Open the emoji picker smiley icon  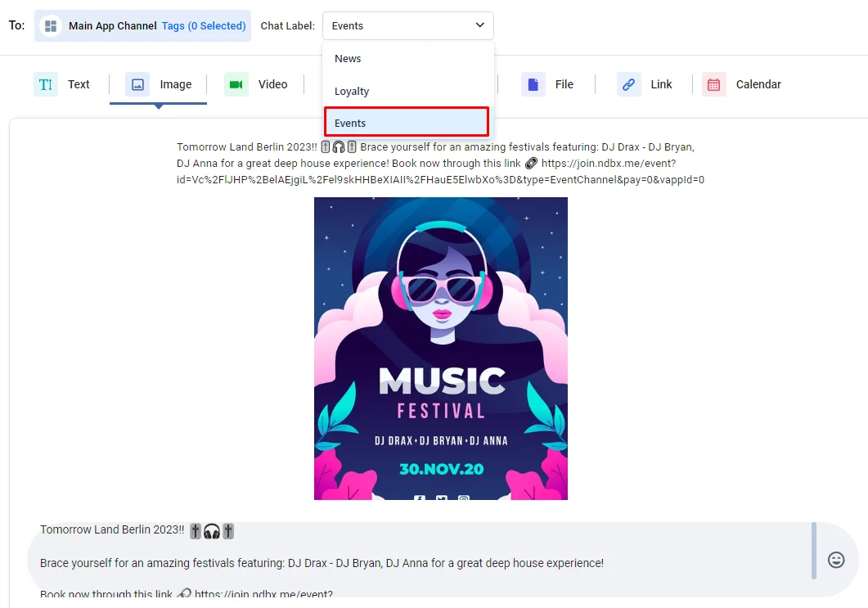tap(836, 560)
